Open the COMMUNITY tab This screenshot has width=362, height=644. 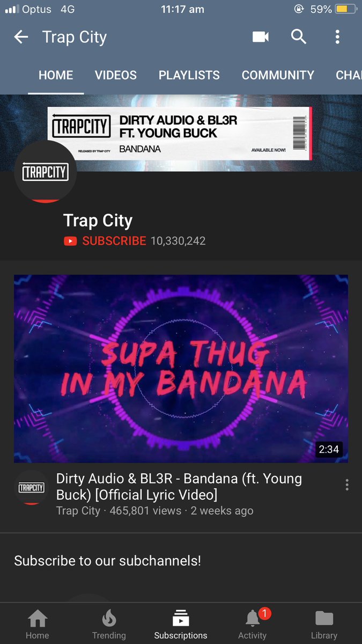point(278,75)
